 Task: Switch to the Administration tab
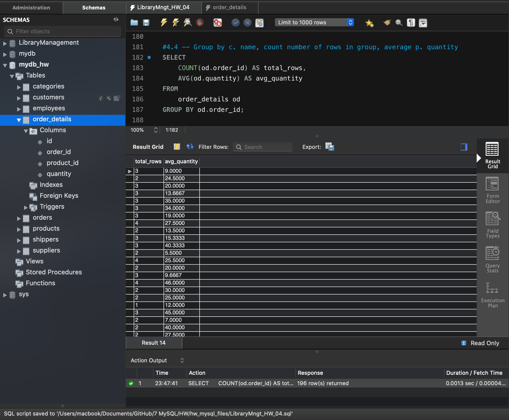[x=31, y=8]
